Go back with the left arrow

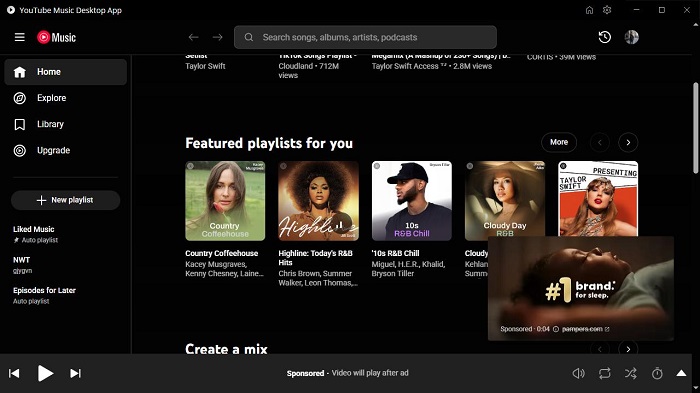point(193,37)
